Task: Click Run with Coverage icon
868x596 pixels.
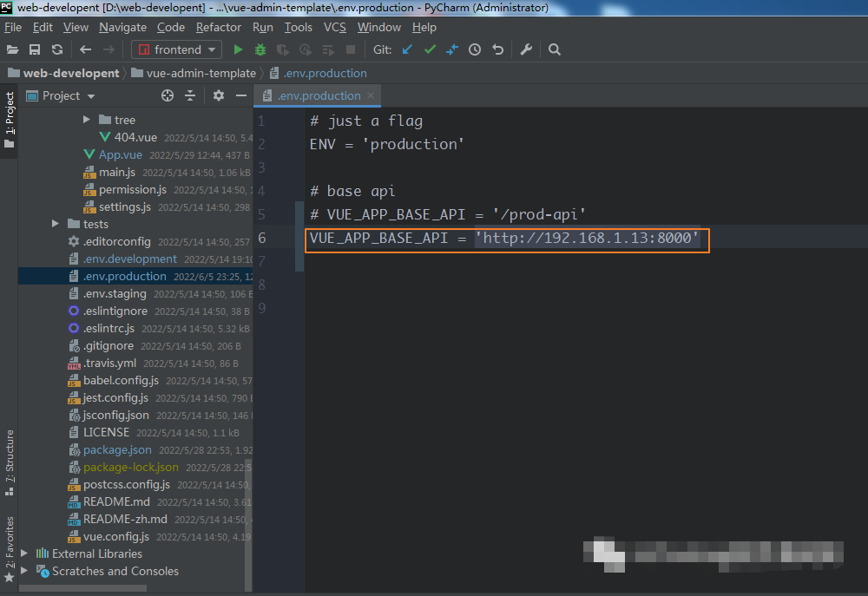Action: point(283,49)
